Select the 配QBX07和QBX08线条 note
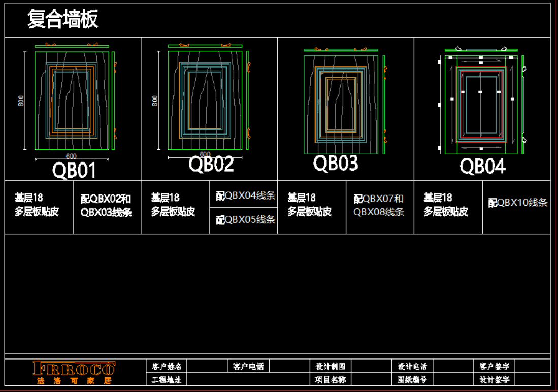This screenshot has height=392, width=558. (379, 206)
